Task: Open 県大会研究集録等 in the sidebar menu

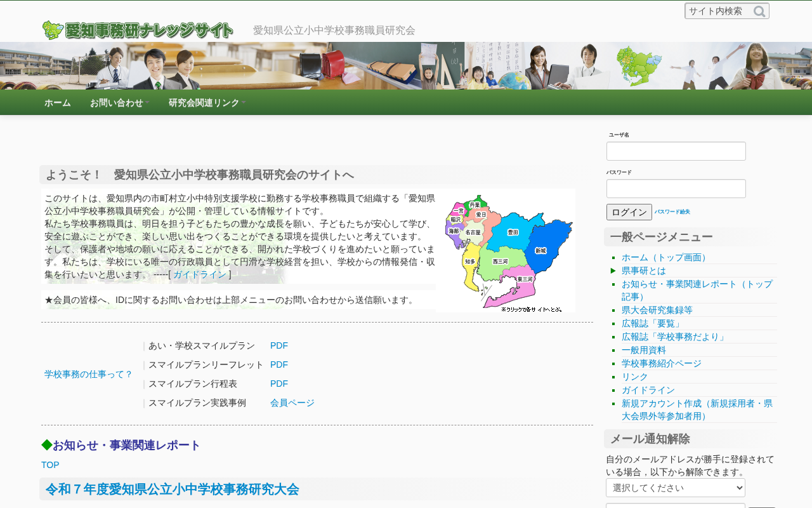Action: (x=657, y=310)
